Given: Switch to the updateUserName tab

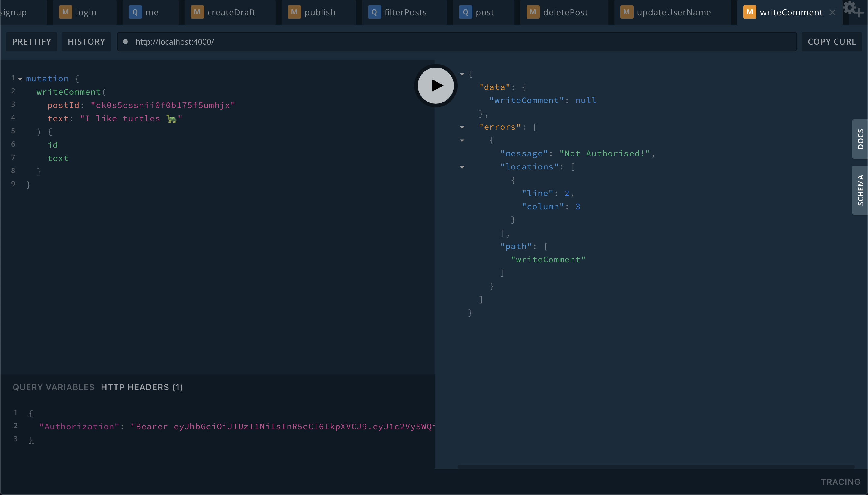Looking at the screenshot, I should 673,13.
